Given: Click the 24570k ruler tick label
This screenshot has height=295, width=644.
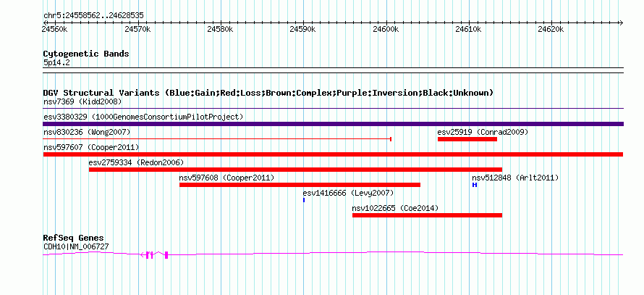Looking at the screenshot, I should click(137, 29).
